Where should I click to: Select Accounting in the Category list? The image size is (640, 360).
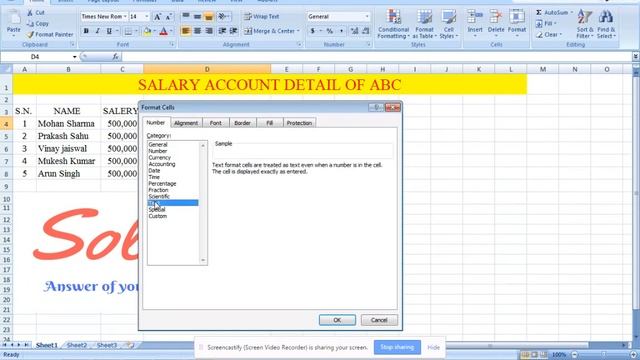[x=162, y=164]
